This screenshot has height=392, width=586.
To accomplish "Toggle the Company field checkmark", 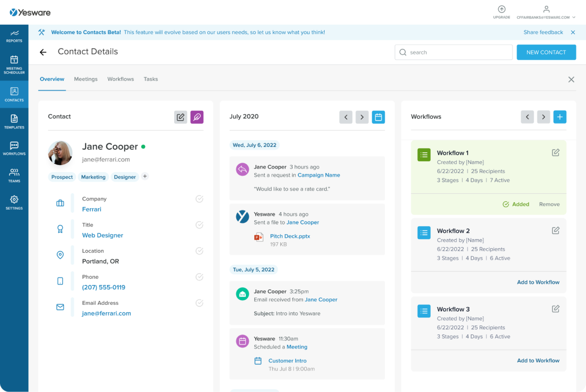I will 199,199.
